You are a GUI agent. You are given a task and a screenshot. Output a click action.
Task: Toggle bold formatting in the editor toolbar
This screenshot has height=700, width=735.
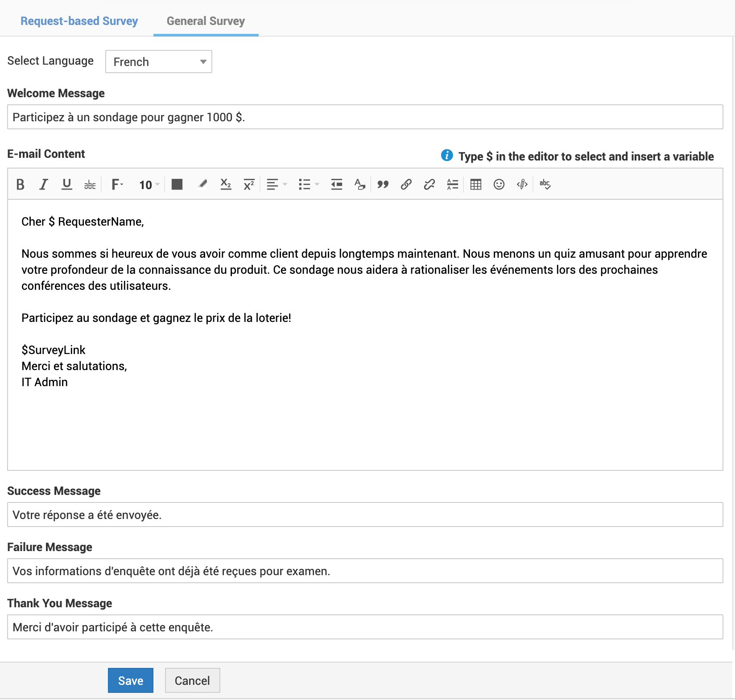point(20,184)
